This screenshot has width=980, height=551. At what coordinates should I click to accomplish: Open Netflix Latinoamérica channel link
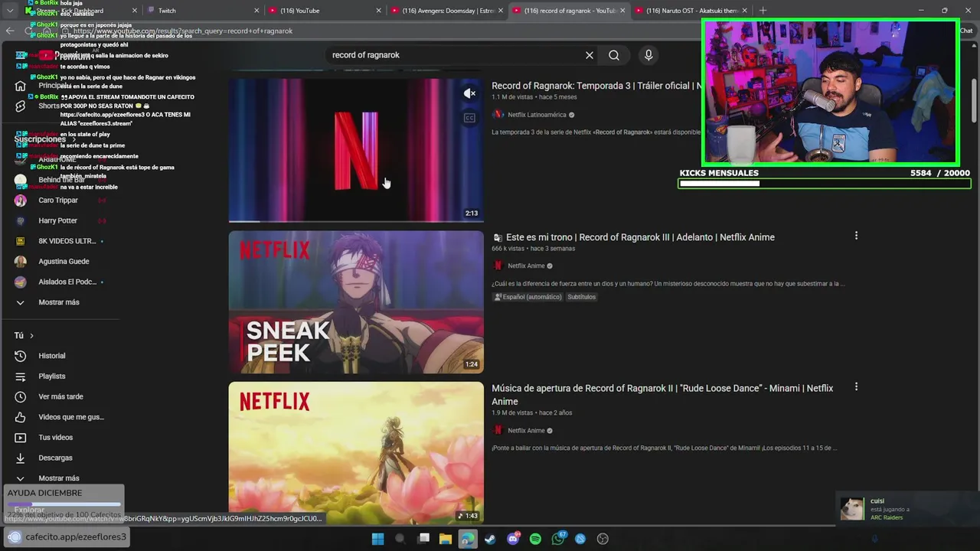coord(537,115)
